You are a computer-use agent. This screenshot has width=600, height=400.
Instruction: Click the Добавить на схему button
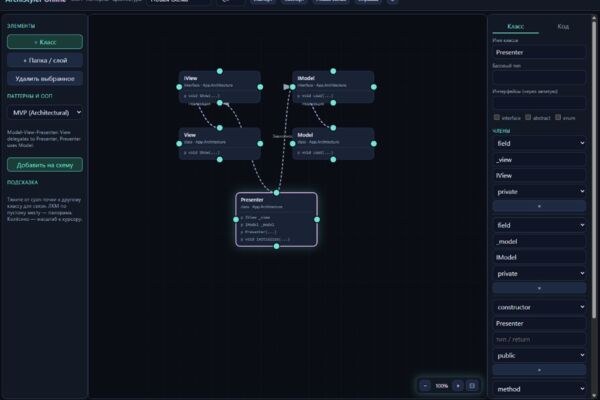45,165
